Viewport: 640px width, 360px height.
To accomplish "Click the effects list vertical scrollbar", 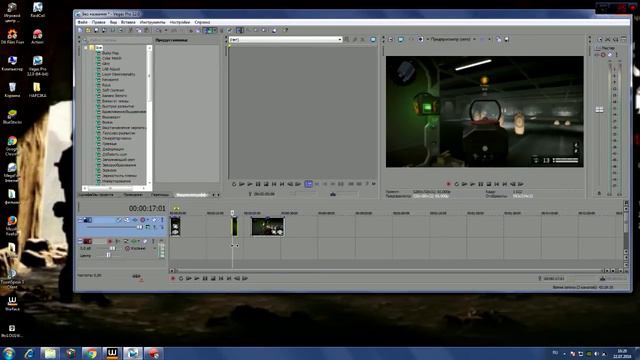I will [x=149, y=76].
